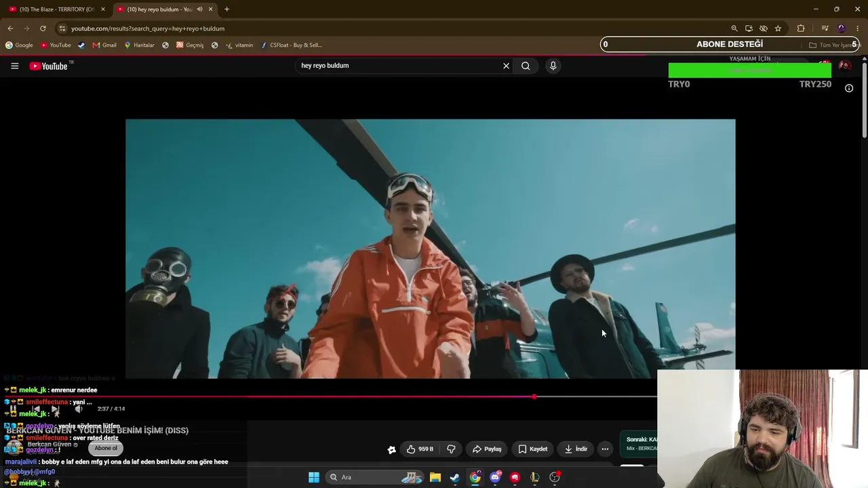This screenshot has width=868, height=488.
Task: Skip to the next video
Action: pos(55,409)
